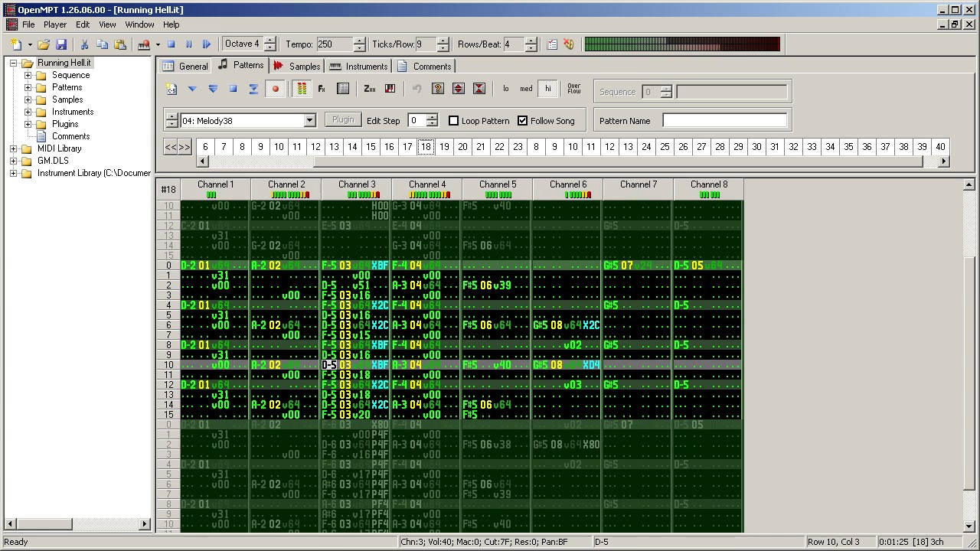Pause the song playback
Image resolution: width=980 pixels, height=551 pixels.
(x=189, y=44)
